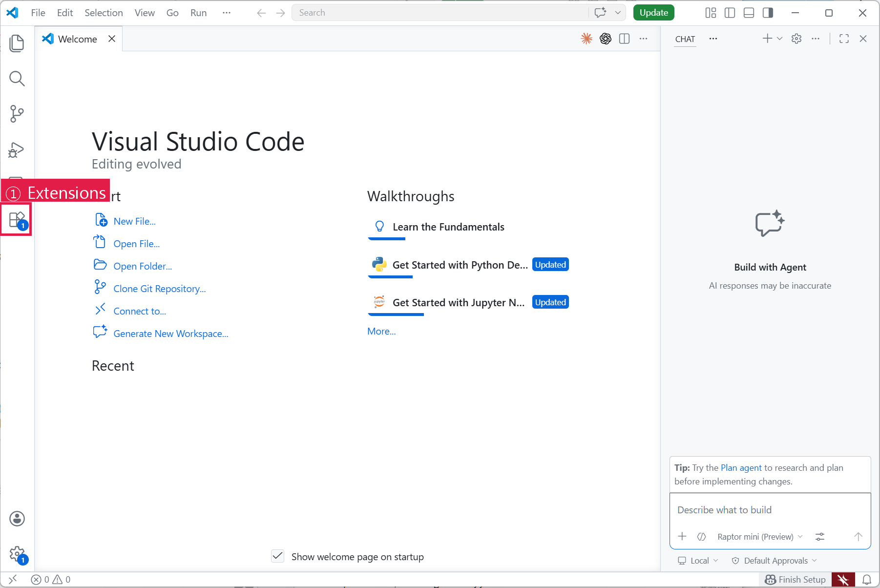The image size is (880, 588).
Task: Click the command center Search box
Action: 440,13
